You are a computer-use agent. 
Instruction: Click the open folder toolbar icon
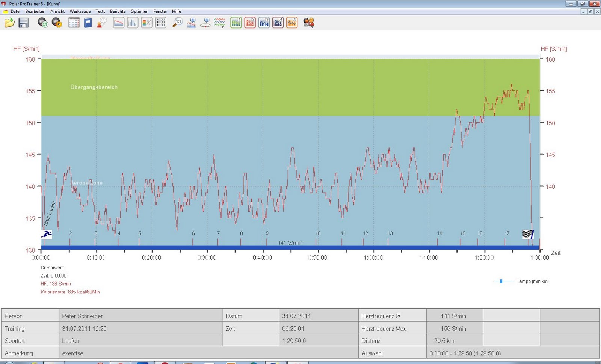click(9, 23)
